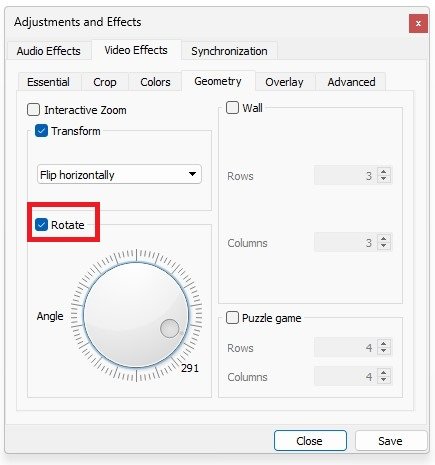Screen dimensions: 435x465
Task: Uncheck the Transform checkbox
Action: click(x=41, y=131)
